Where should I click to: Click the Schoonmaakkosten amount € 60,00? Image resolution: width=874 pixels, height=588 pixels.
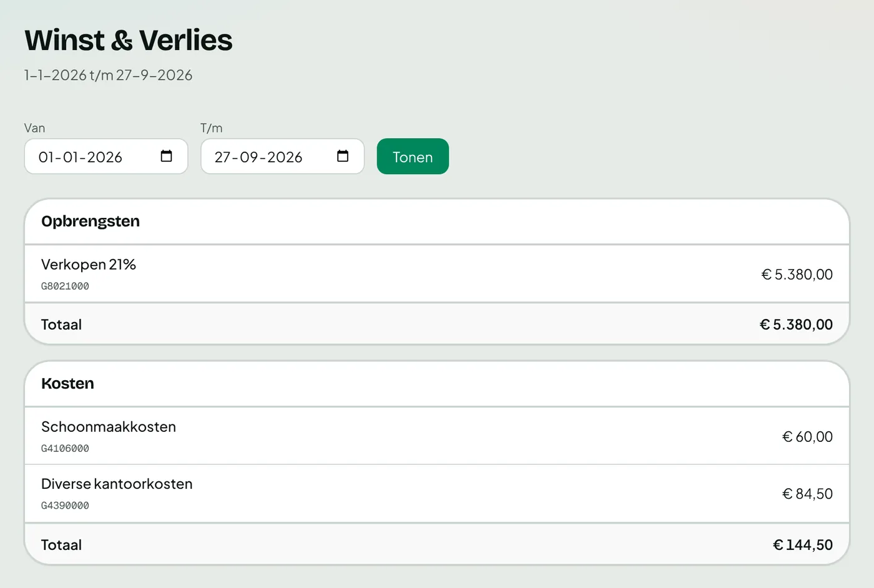point(807,437)
